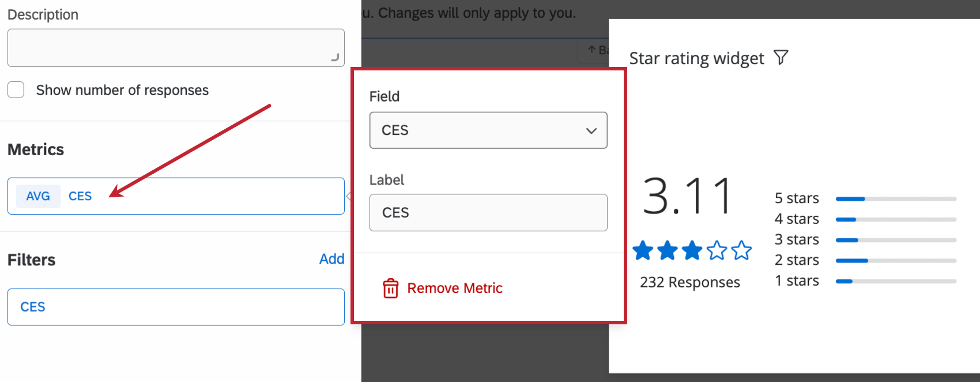Open the Field dropdown showing CES
This screenshot has height=382, width=980.
[x=488, y=130]
